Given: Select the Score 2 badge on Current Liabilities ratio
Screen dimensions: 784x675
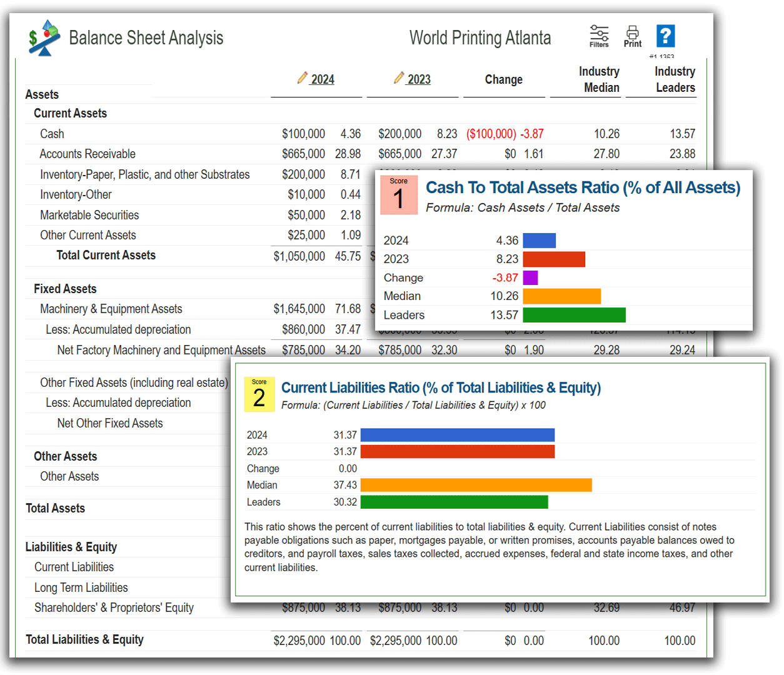Looking at the screenshot, I should coord(259,394).
